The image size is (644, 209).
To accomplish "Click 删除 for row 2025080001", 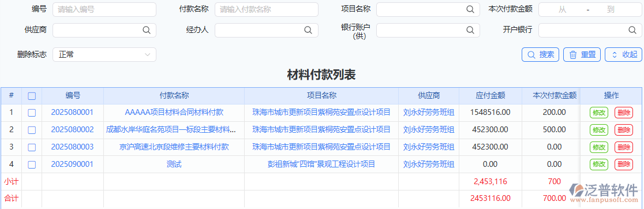I will (623, 113).
